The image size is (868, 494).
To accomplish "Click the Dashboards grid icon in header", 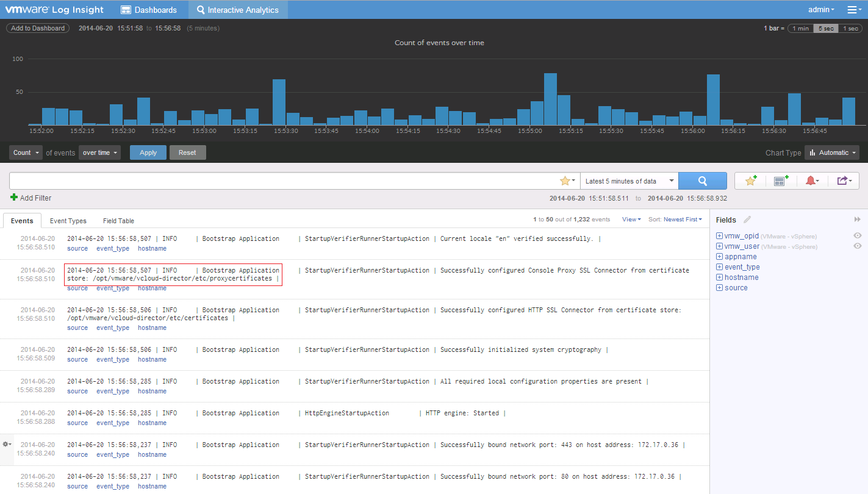I will point(126,10).
